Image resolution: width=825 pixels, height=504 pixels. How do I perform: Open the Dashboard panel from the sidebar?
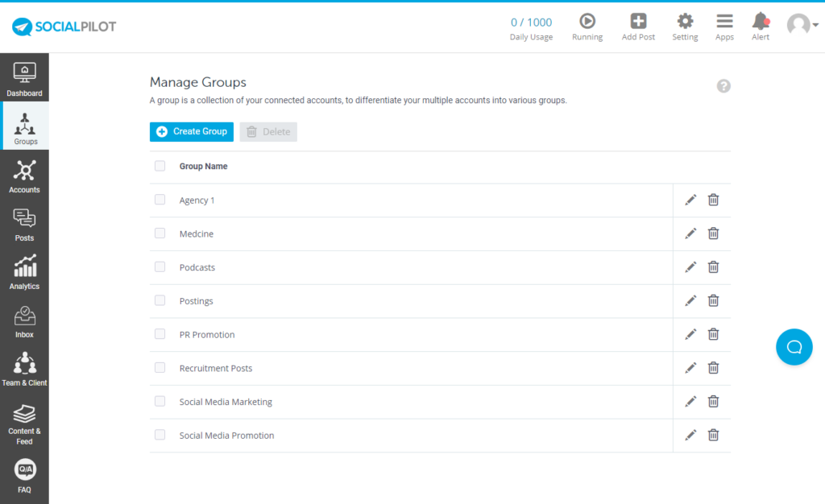[x=24, y=76]
